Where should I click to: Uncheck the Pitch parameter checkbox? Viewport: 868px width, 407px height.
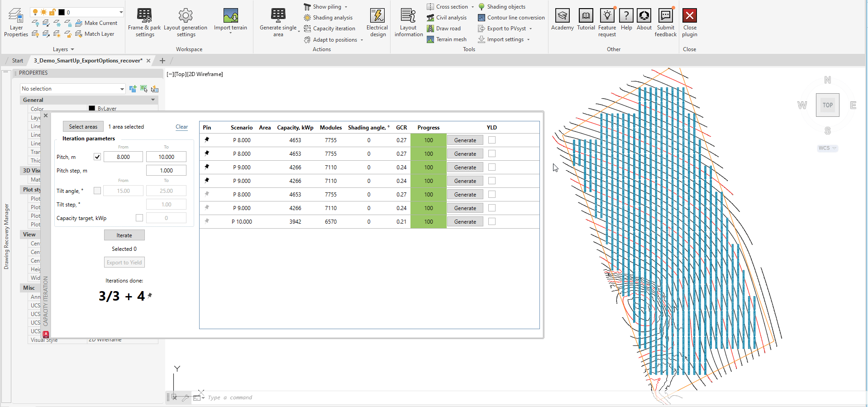point(97,157)
